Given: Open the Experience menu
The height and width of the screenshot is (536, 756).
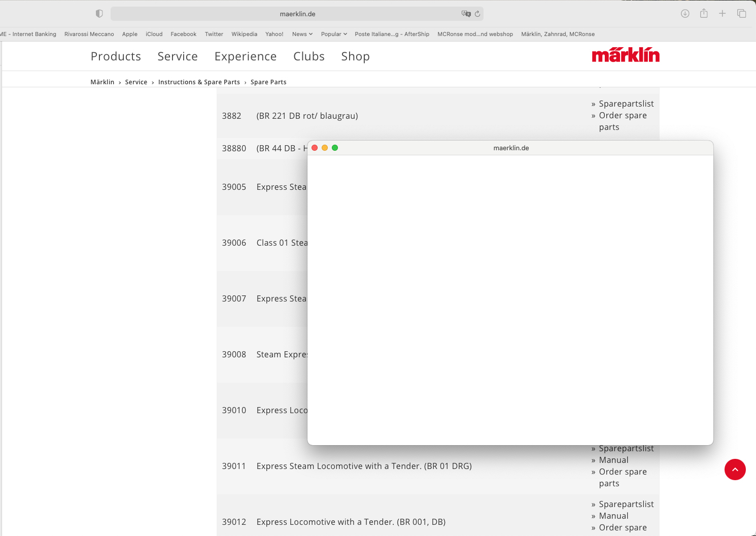Looking at the screenshot, I should 246,56.
